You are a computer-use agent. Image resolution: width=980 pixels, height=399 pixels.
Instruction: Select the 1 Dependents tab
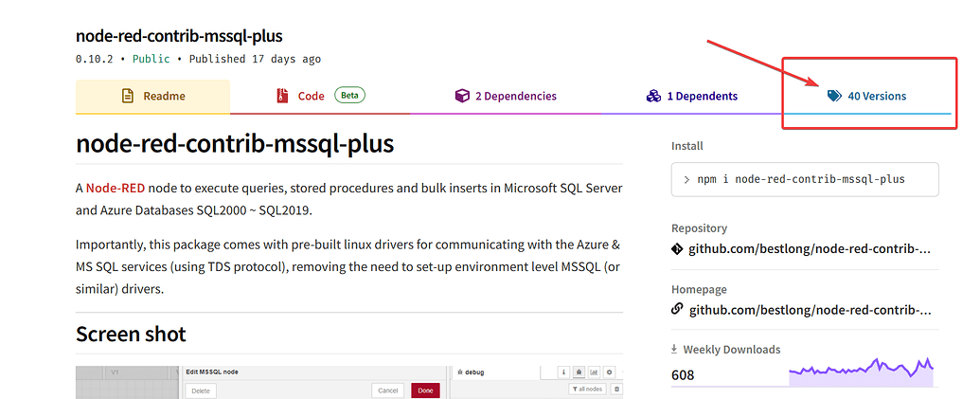pyautogui.click(x=691, y=96)
